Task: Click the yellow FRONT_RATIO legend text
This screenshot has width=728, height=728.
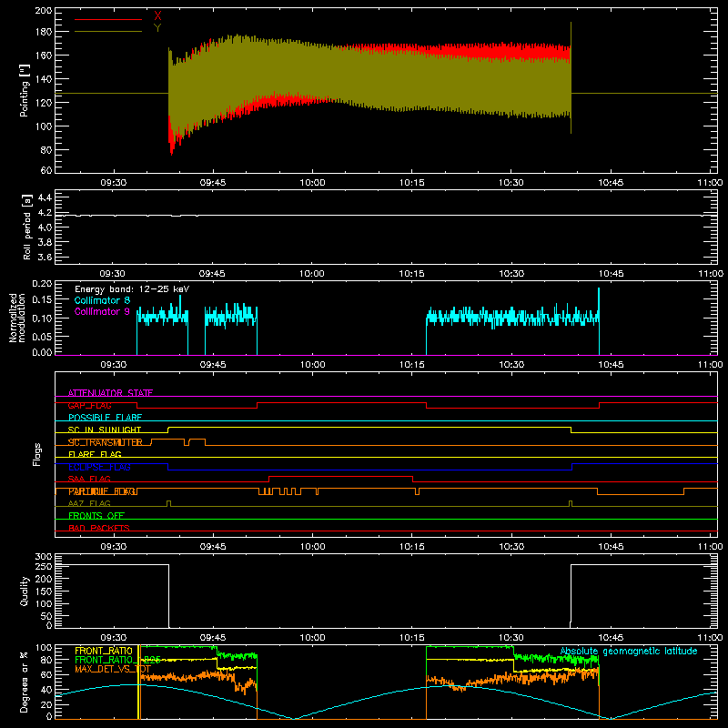Action: click(x=104, y=651)
